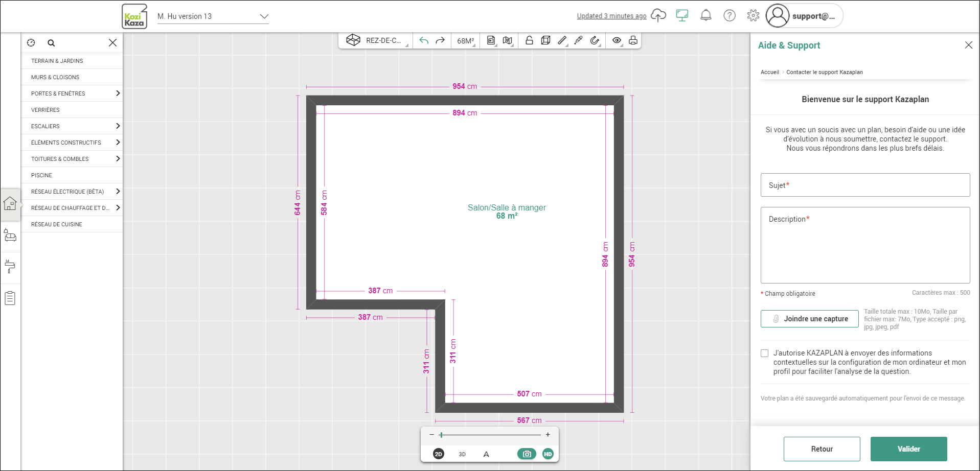Take a snapshot with the green camera button

(x=527, y=454)
